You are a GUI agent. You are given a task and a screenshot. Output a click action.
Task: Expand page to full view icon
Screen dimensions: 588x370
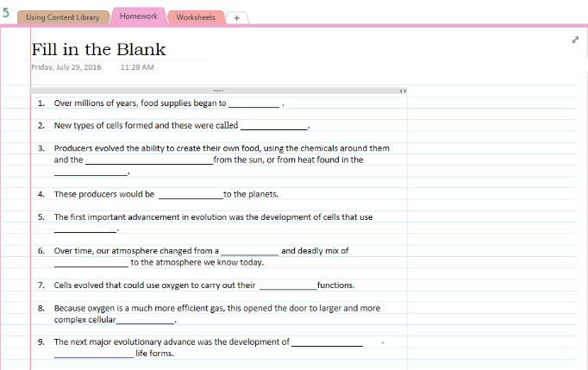tap(575, 40)
